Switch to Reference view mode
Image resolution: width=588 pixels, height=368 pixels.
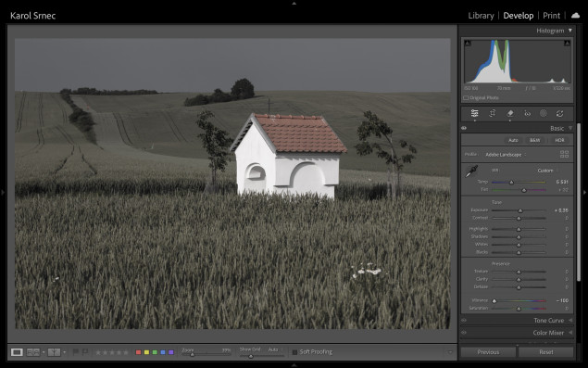(x=33, y=352)
